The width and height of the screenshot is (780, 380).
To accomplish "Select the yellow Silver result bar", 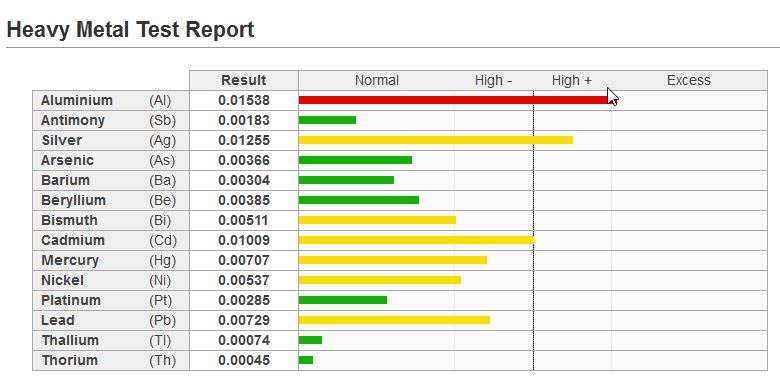I will [436, 140].
